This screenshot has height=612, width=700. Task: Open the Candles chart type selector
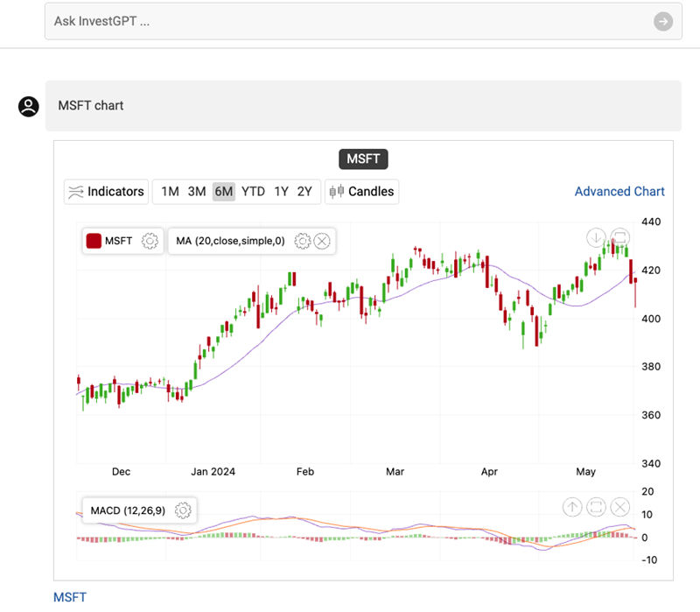click(362, 192)
